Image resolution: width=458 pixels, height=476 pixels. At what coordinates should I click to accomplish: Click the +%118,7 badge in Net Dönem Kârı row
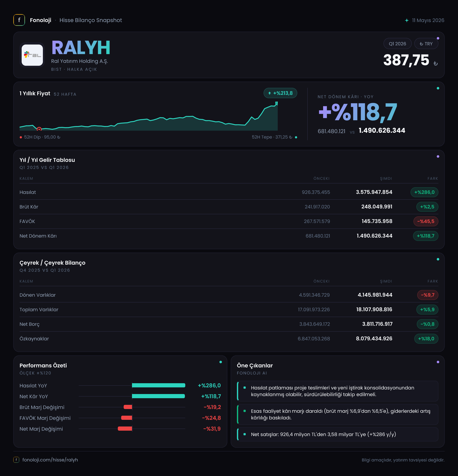426,236
